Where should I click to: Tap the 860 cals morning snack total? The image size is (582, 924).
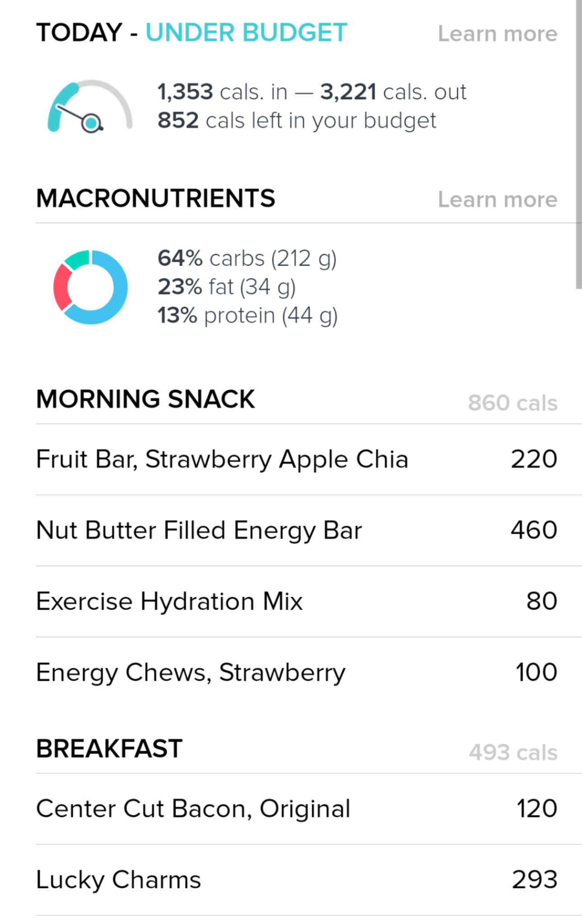pos(512,402)
